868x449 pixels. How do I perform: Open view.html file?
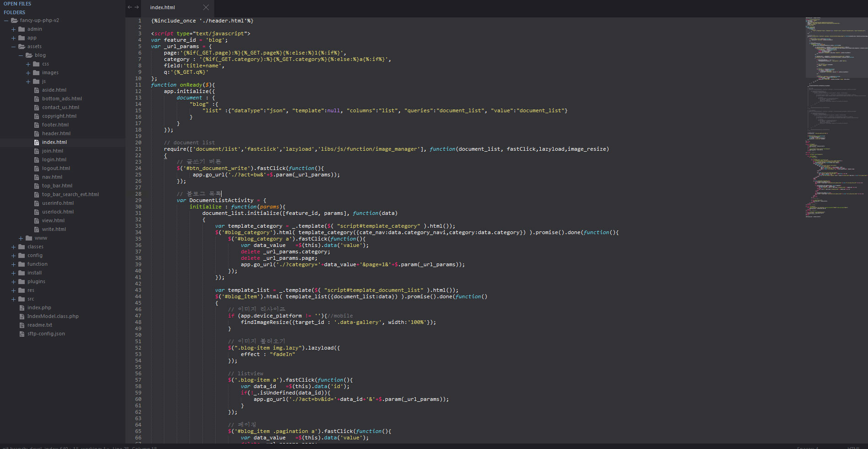pyautogui.click(x=53, y=220)
